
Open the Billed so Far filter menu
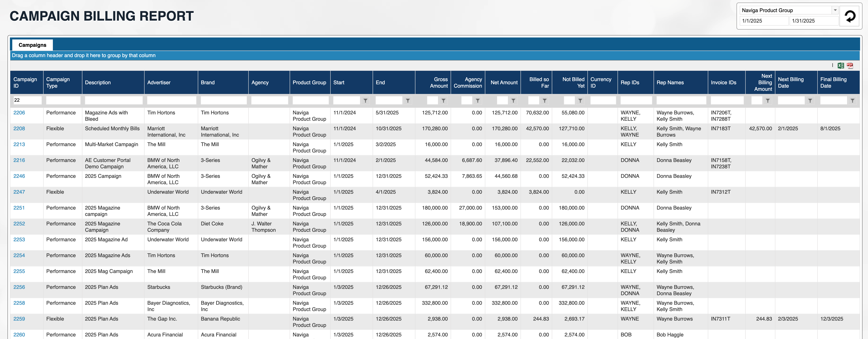(x=544, y=101)
